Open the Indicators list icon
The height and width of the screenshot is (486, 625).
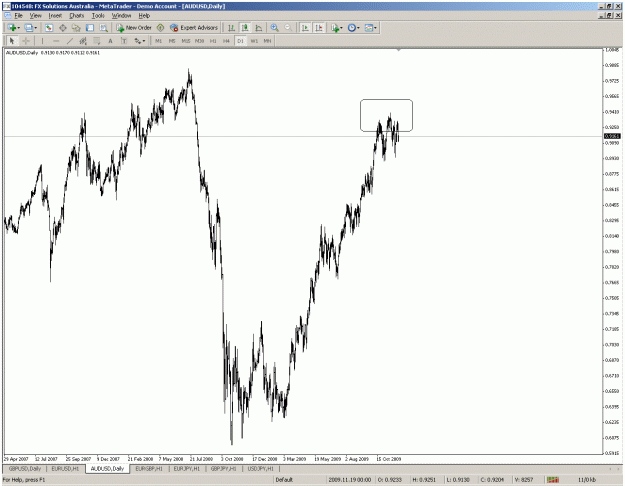334,28
